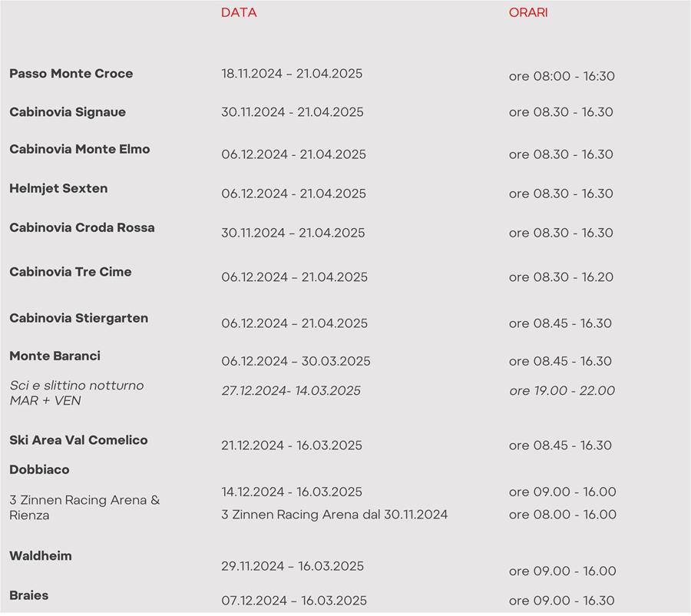
Task: Select the Dobbiaco heading
Action: click(39, 469)
